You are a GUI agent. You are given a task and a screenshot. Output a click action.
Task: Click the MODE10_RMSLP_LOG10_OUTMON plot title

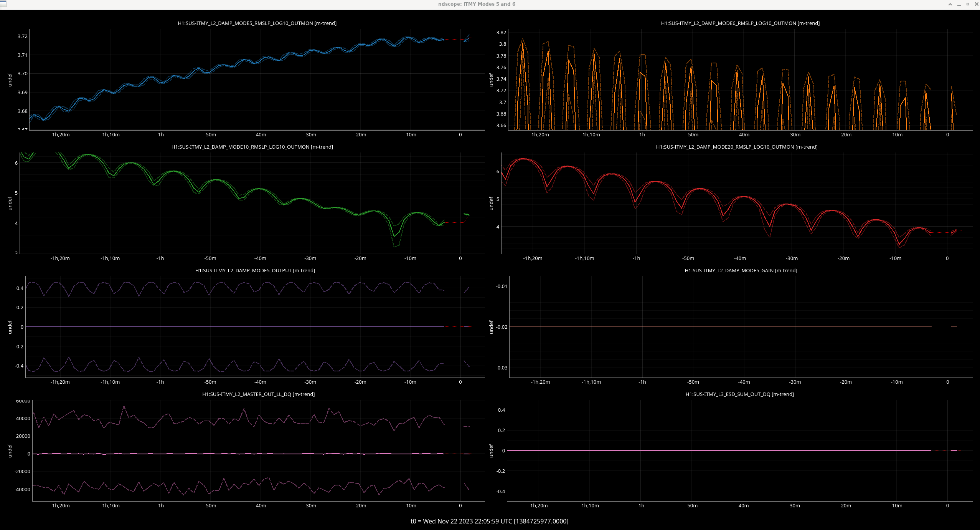tap(252, 147)
